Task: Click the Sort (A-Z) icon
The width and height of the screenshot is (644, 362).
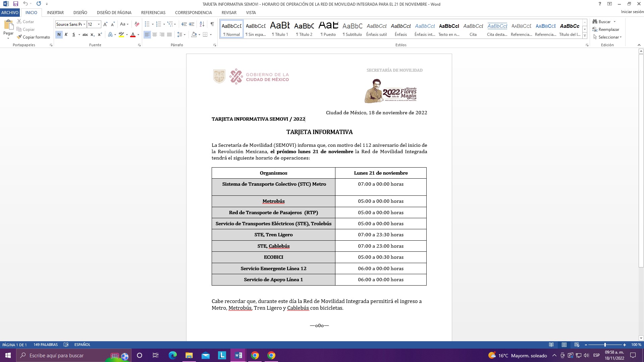Action: (202, 24)
